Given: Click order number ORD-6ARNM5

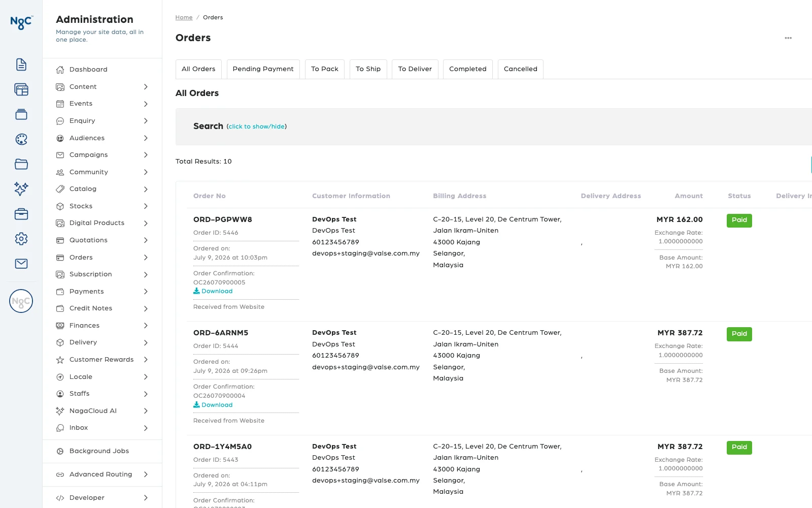Looking at the screenshot, I should [x=221, y=333].
